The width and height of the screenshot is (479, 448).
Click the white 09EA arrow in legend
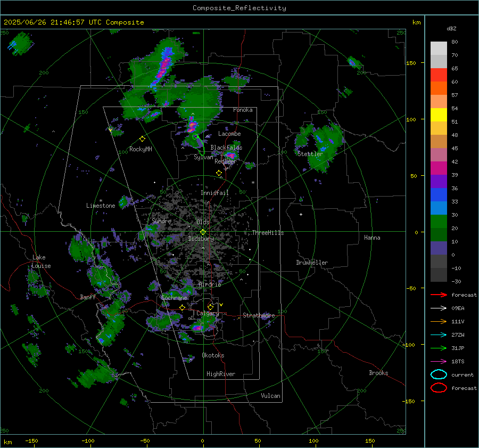coord(439,308)
